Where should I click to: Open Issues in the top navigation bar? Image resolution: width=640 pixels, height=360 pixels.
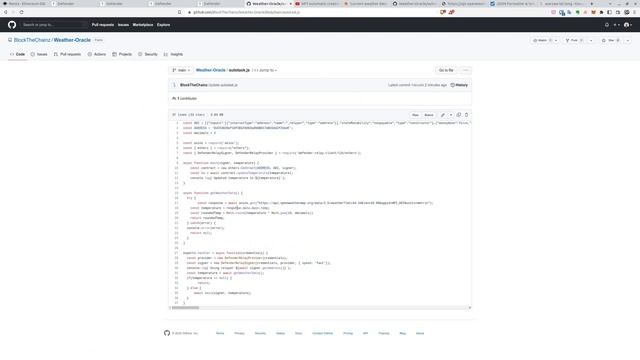tap(123, 25)
